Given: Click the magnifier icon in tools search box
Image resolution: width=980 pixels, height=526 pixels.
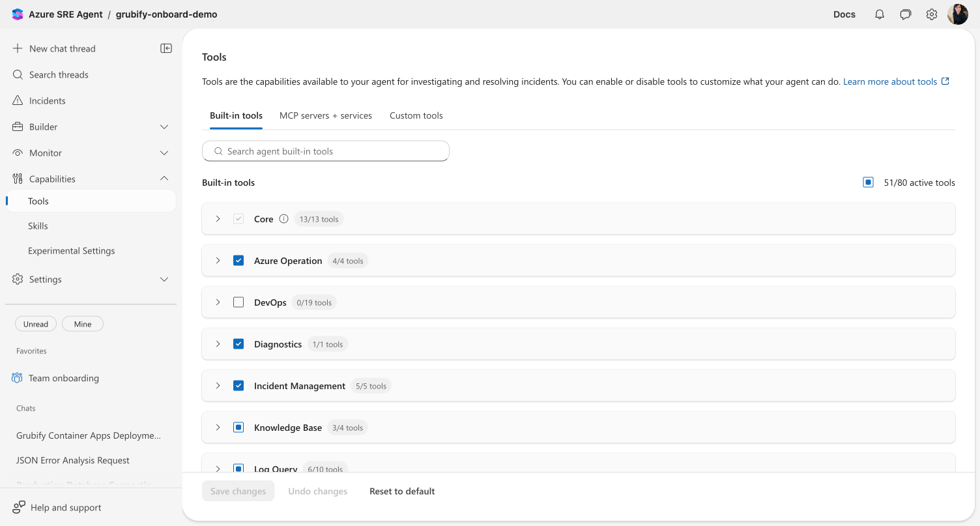Looking at the screenshot, I should pyautogui.click(x=218, y=151).
